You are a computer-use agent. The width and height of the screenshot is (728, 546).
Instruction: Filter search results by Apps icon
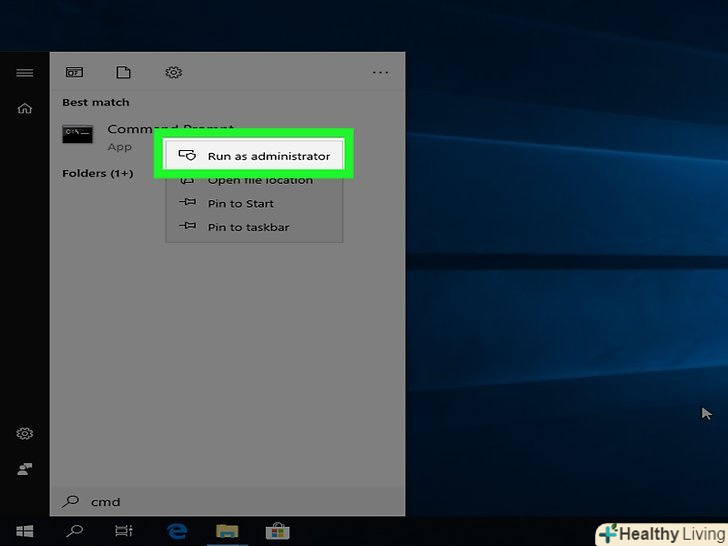[x=74, y=73]
